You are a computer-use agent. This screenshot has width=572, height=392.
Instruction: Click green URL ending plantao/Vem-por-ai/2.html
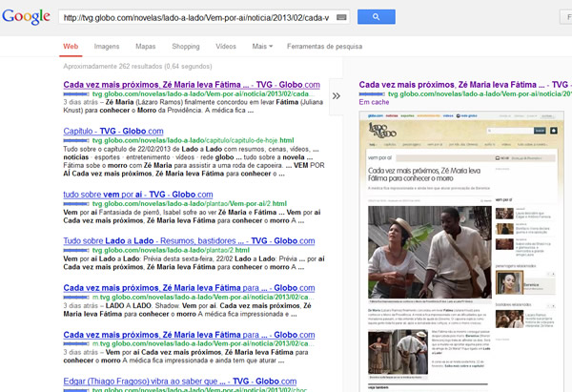click(190, 204)
